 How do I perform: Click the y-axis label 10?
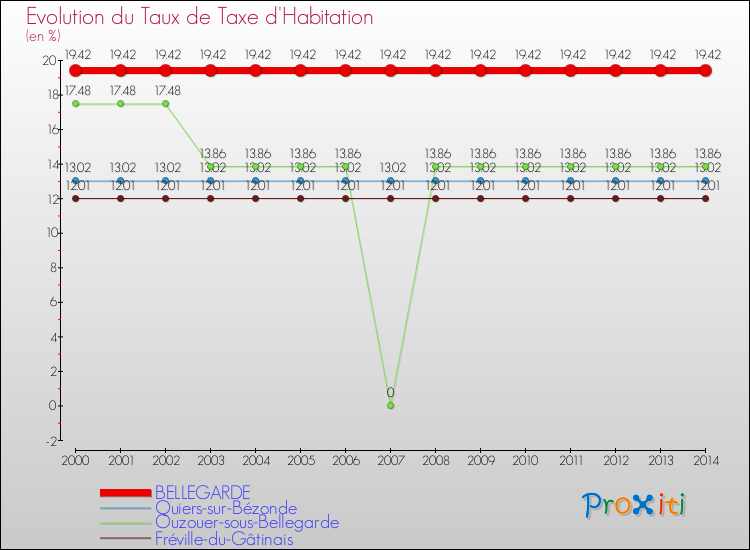(52, 233)
